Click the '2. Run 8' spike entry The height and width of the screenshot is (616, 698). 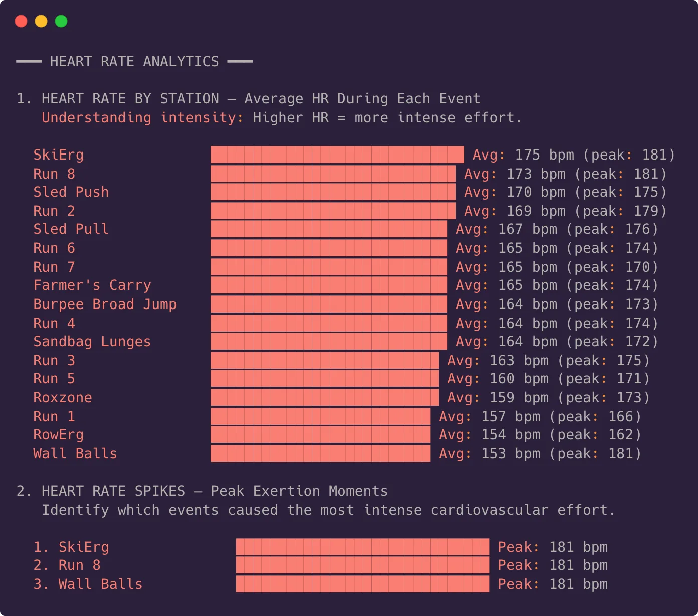67,565
